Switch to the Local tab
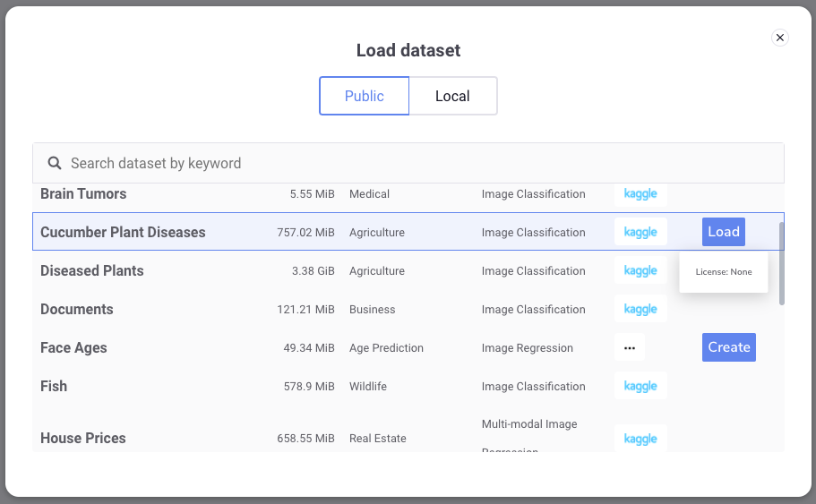 (x=452, y=96)
